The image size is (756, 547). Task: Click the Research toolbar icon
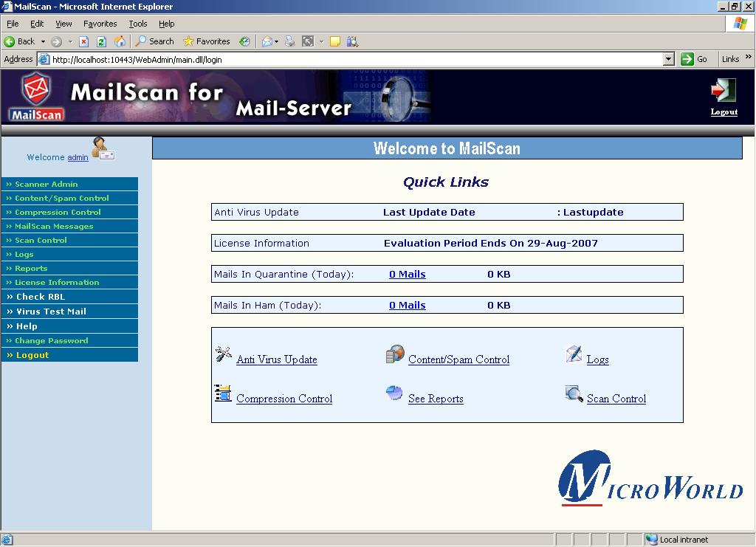click(352, 41)
